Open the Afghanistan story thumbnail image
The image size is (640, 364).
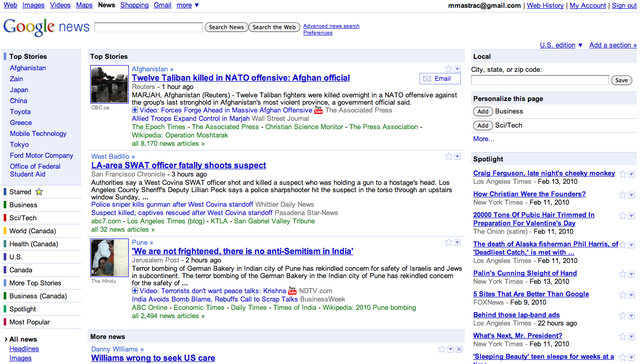click(109, 84)
